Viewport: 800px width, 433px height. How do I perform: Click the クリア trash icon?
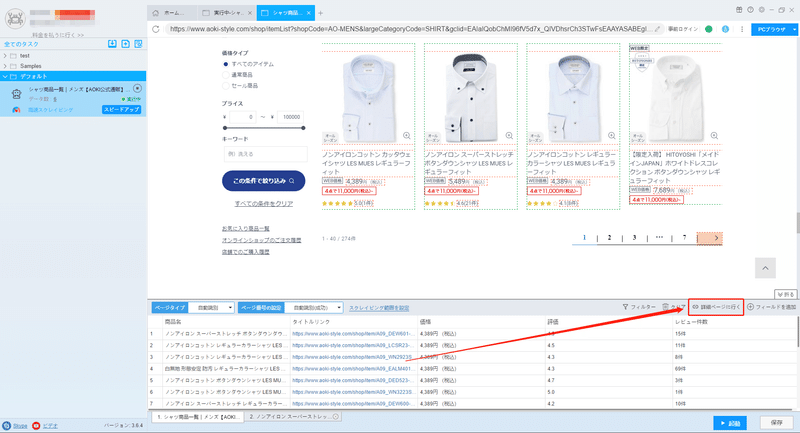click(665, 307)
